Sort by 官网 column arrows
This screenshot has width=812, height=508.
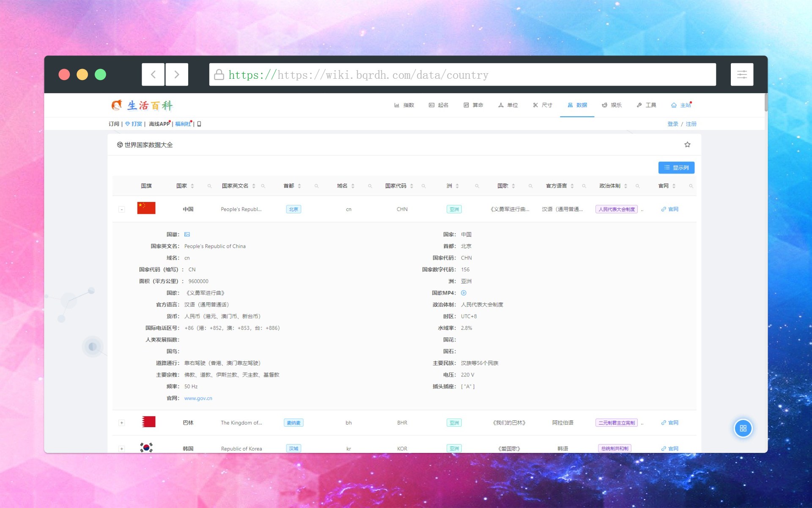click(674, 186)
